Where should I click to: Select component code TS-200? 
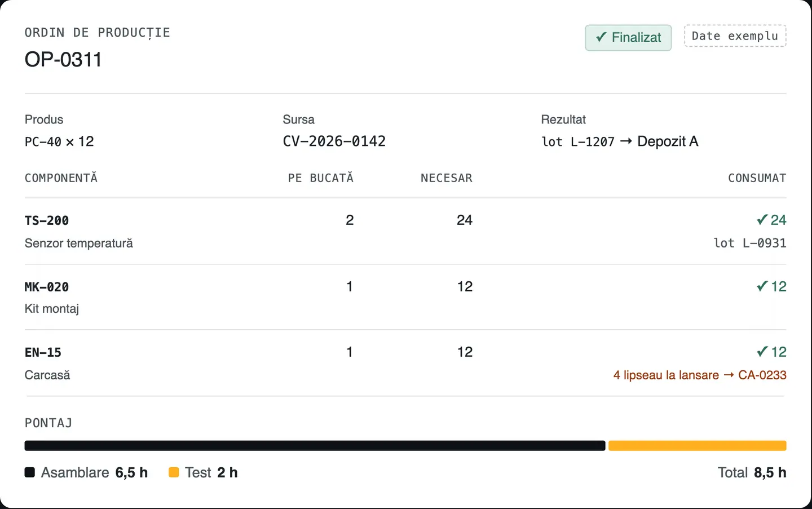tap(47, 221)
